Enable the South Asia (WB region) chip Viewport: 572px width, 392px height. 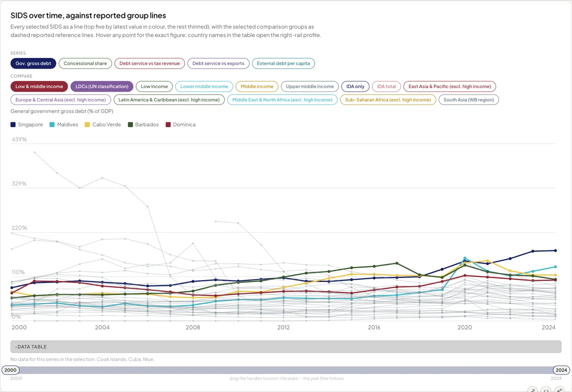tap(469, 100)
